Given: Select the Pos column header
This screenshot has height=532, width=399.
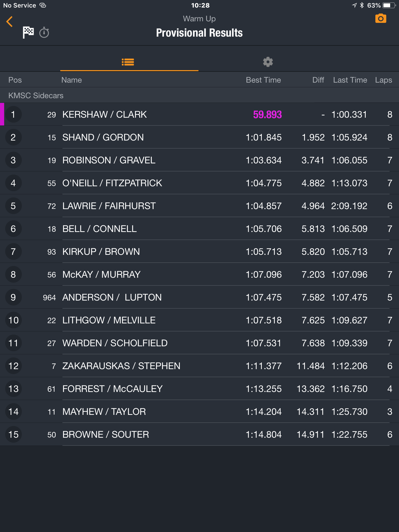Looking at the screenshot, I should pyautogui.click(x=15, y=80).
